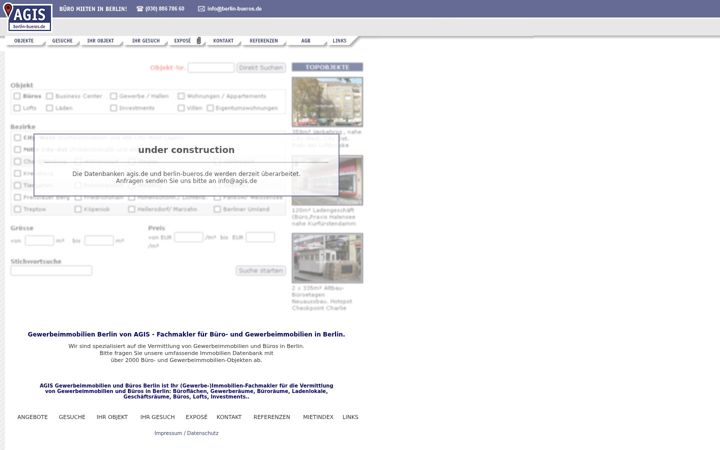Open the Objekte tab in the top menu

(24, 41)
